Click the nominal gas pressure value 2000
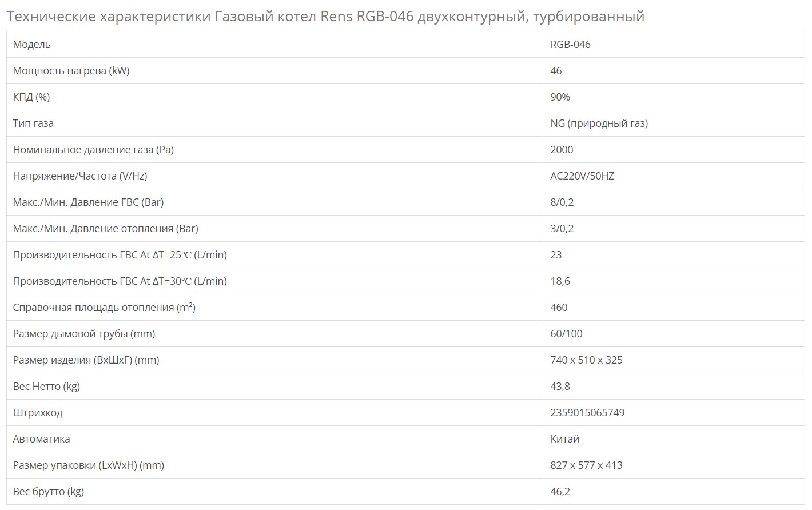 562,150
